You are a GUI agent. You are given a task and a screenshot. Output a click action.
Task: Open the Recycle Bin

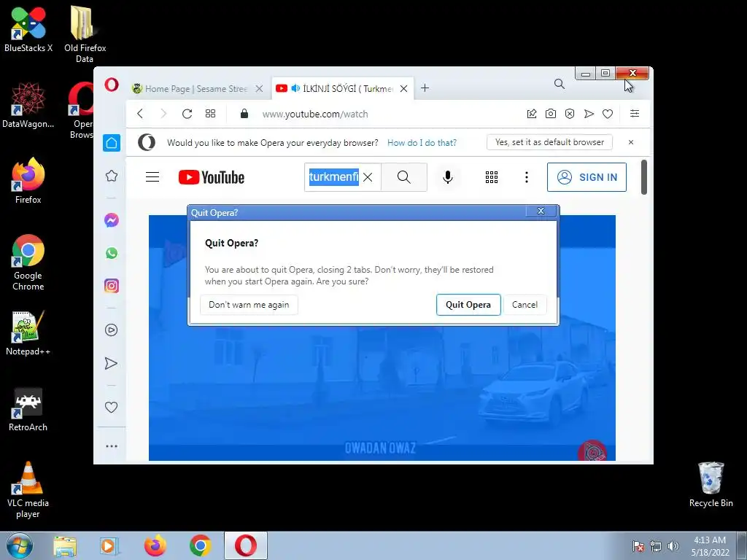[x=711, y=484]
